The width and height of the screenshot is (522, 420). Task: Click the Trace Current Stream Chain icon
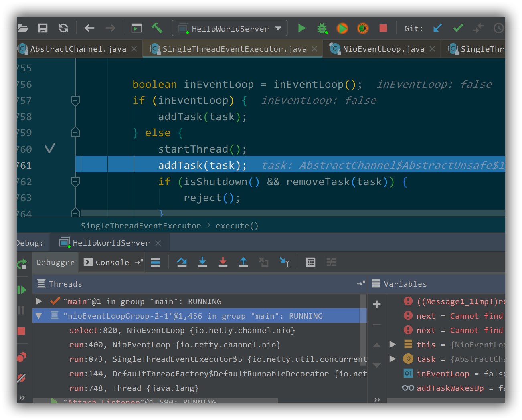[331, 262]
